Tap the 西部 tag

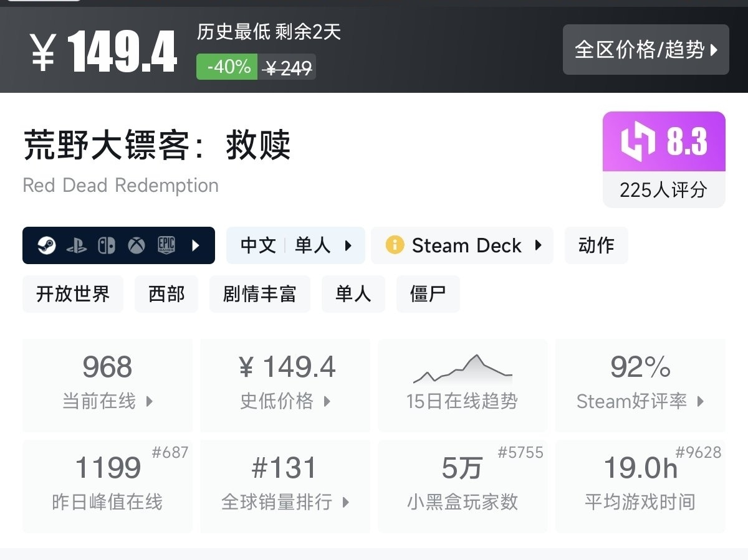[x=166, y=294]
